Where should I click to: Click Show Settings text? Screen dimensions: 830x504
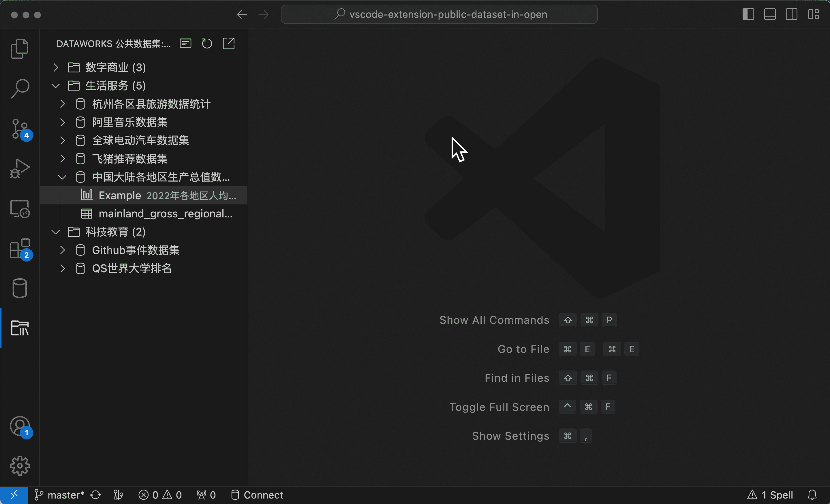510,436
